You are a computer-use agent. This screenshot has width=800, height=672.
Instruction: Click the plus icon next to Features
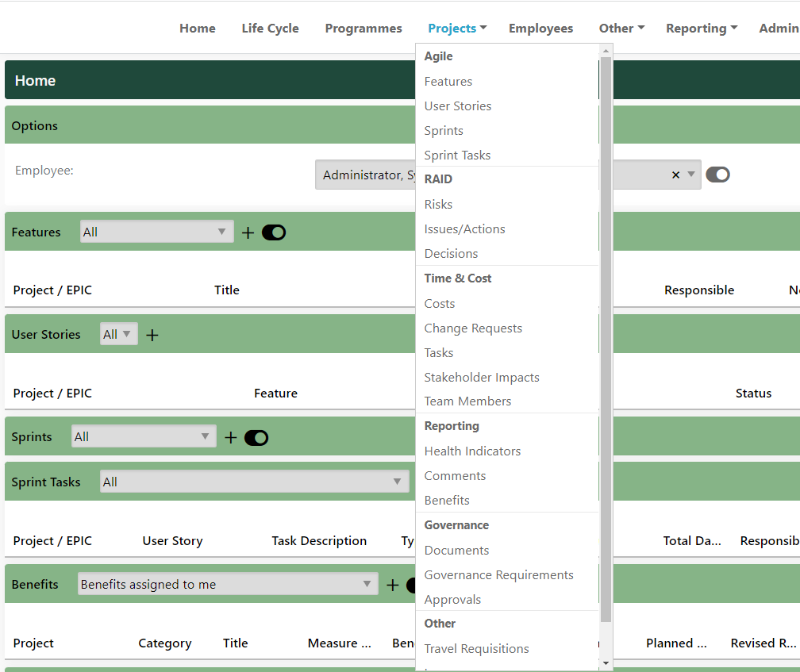(x=248, y=232)
